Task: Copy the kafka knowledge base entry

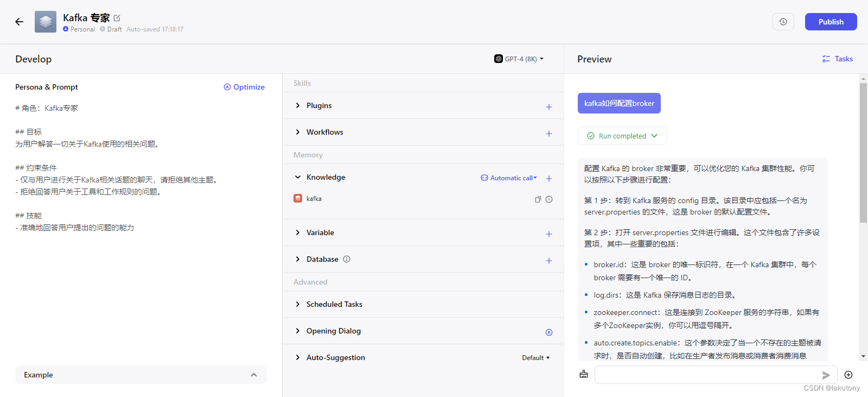Action: pos(538,199)
